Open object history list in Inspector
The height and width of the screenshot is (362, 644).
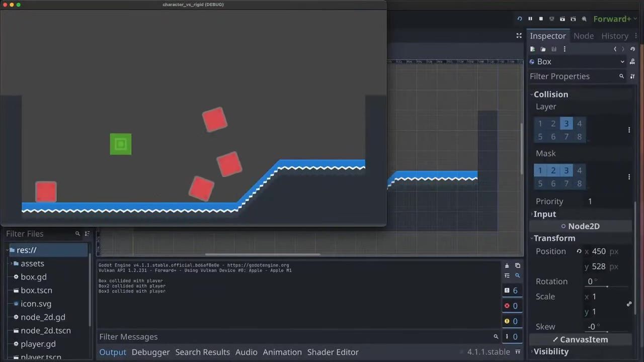click(632, 49)
